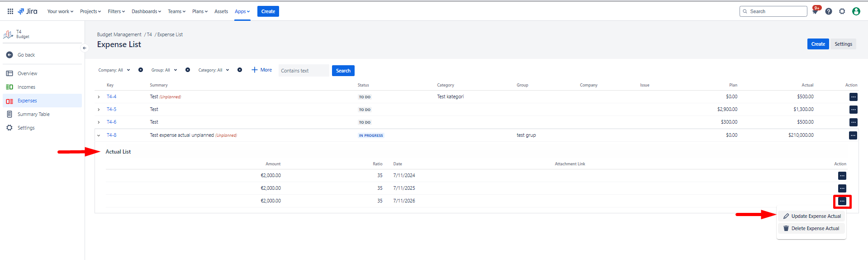Open the Projects dropdown
868x260 pixels.
pos(90,11)
